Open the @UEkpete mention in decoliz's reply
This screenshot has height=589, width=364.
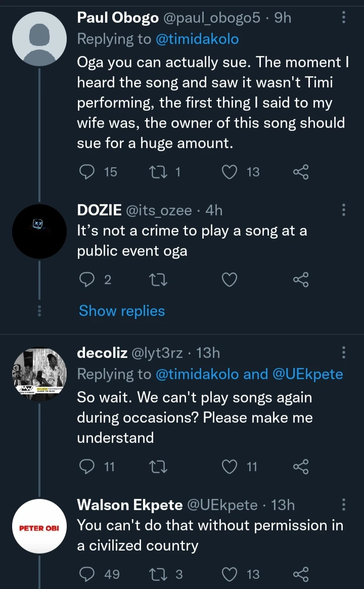pos(307,374)
